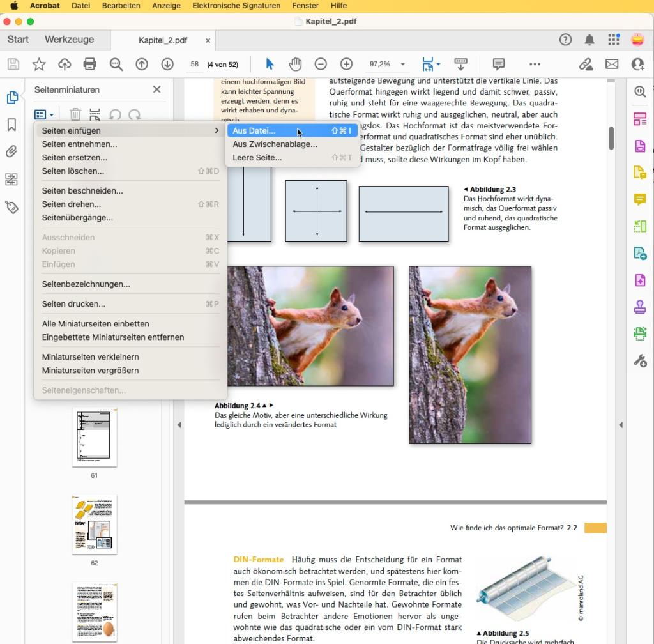Click the trash icon above the page thumbnails
The image size is (654, 644).
coord(75,114)
